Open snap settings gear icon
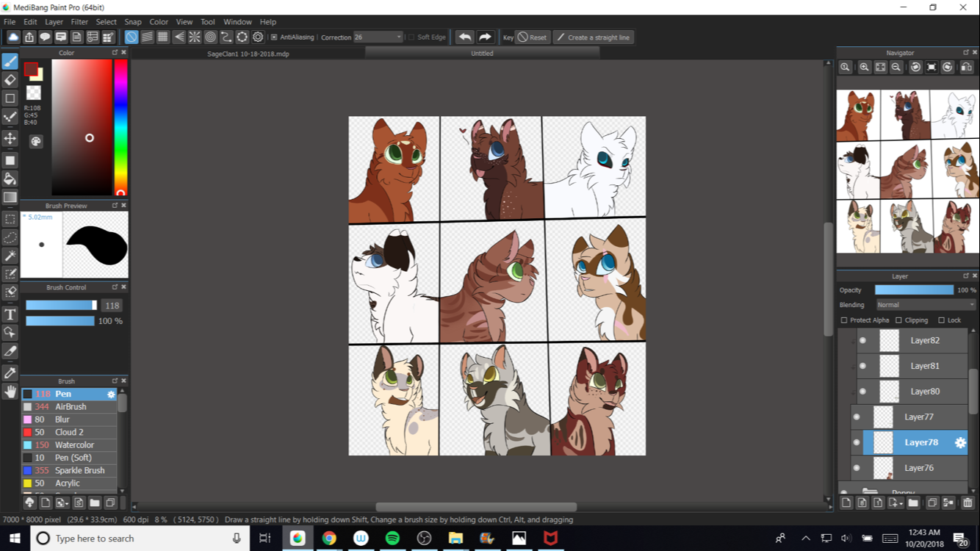980x551 pixels. tap(258, 37)
